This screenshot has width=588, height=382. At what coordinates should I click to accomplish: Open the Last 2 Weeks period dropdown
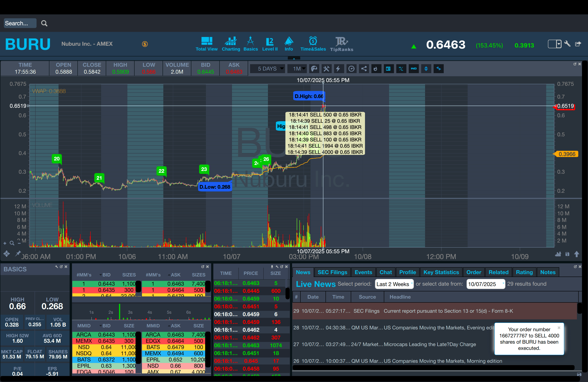coord(394,284)
